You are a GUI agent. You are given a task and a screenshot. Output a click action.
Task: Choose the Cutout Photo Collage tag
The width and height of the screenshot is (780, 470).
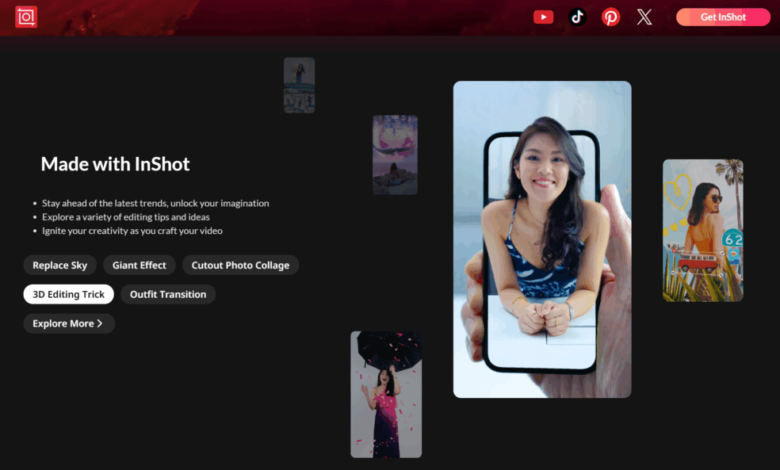[240, 265]
